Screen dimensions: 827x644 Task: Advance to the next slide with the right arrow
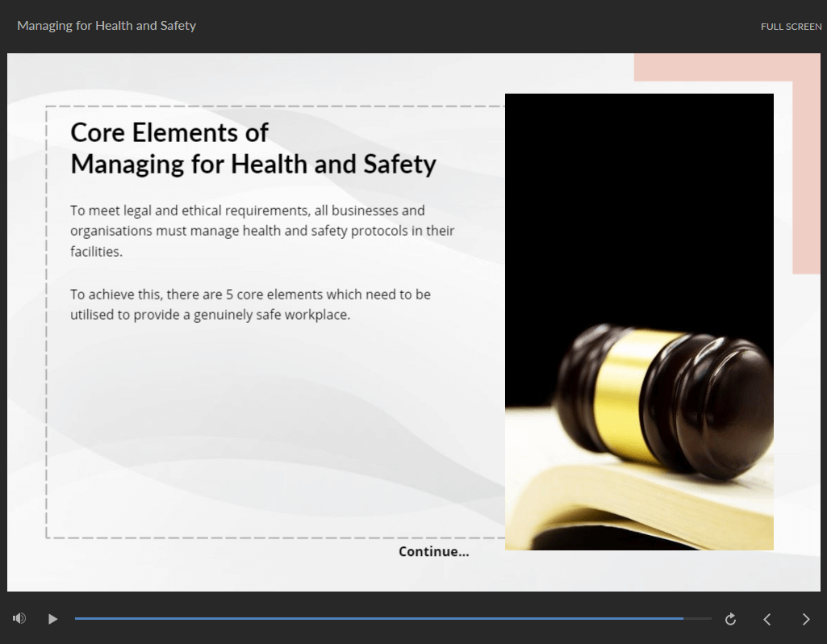coord(805,619)
